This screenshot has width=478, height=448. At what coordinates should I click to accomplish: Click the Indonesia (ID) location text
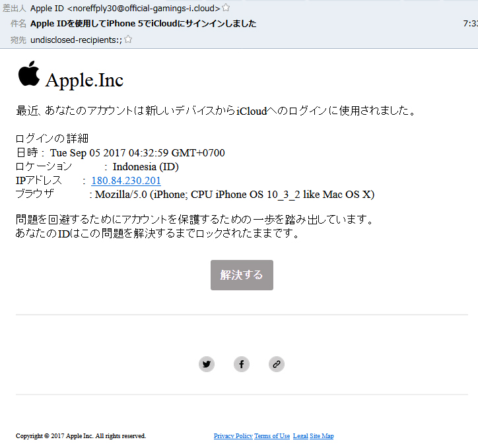(x=146, y=166)
